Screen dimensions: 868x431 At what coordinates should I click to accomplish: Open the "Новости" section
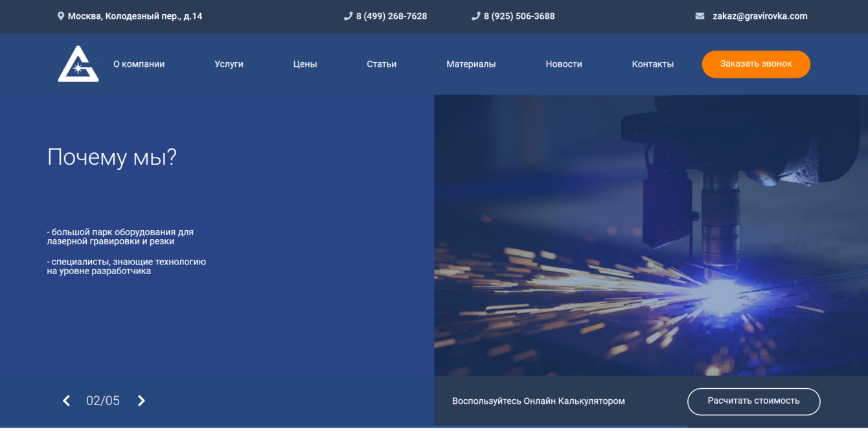tap(564, 64)
